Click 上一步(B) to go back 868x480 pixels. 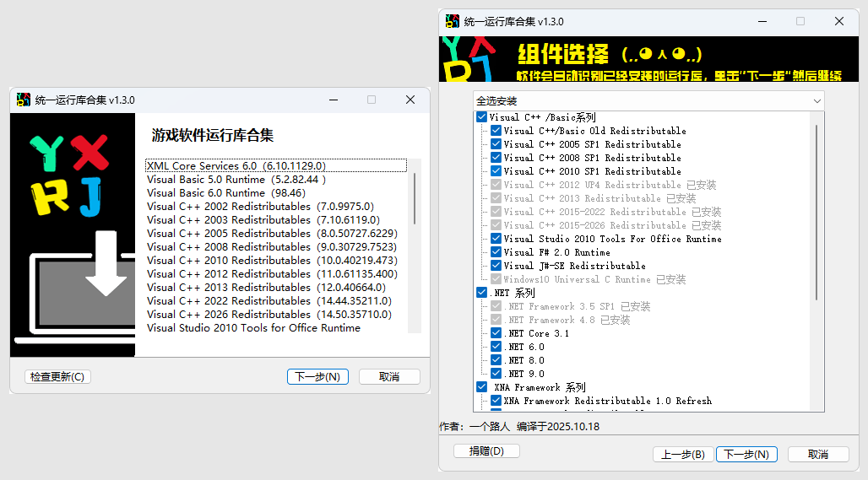coord(682,455)
